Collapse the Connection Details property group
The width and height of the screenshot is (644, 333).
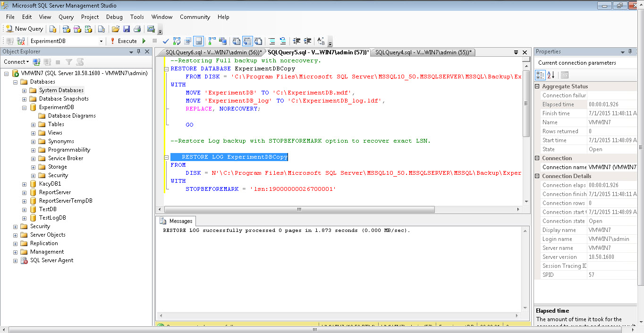point(537,176)
